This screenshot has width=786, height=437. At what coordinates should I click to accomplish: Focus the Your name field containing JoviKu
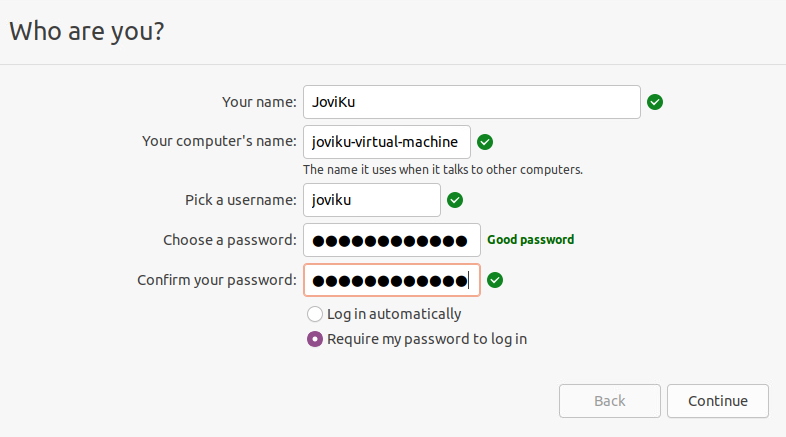472,102
